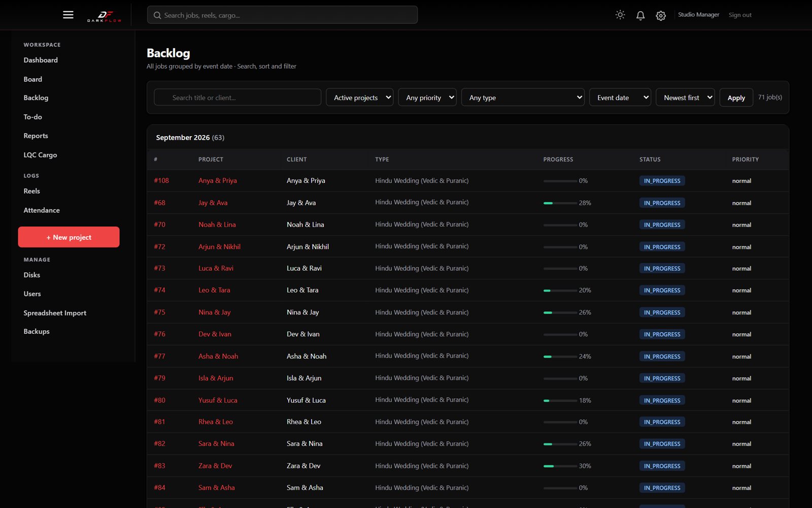Open job number #68
Screen dimensions: 812x508
(x=159, y=203)
